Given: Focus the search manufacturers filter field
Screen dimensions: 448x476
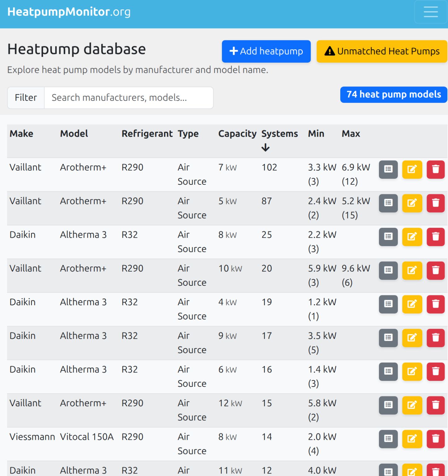Looking at the screenshot, I should point(128,98).
